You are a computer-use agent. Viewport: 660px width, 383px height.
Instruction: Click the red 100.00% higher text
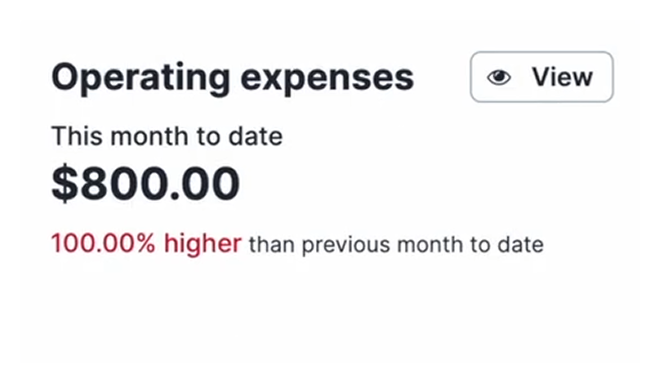point(146,243)
